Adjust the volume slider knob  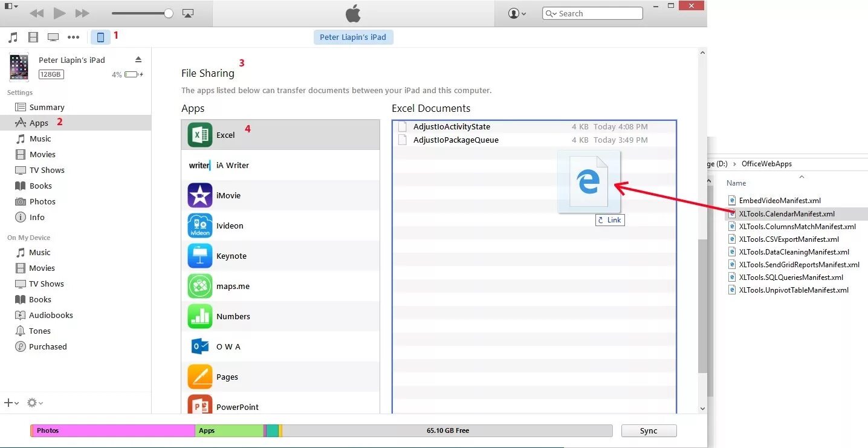[x=169, y=13]
